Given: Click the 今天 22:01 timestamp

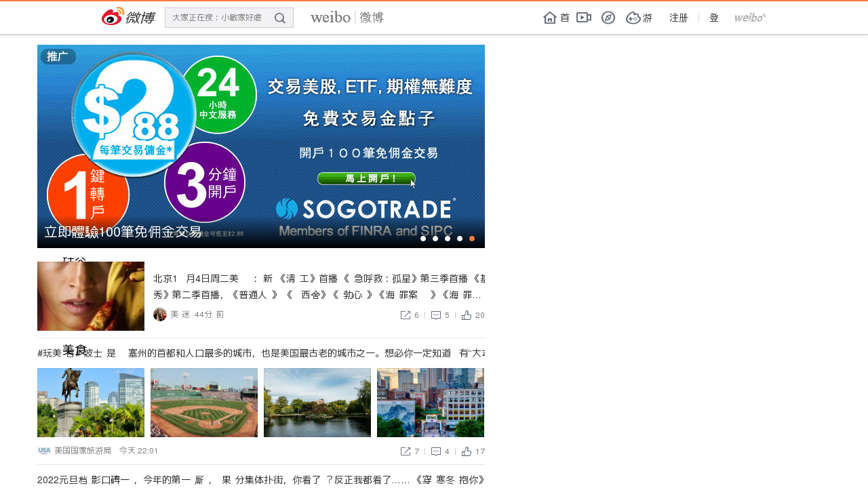Looking at the screenshot, I should [x=138, y=451].
